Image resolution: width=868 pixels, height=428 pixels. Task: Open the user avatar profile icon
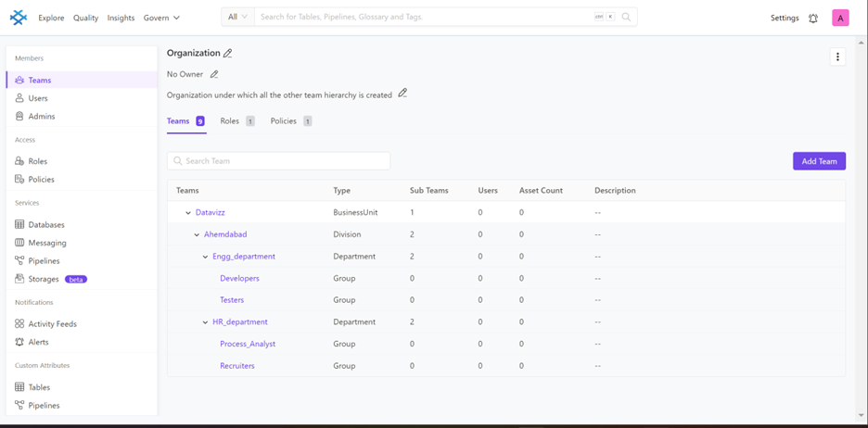[x=840, y=18]
